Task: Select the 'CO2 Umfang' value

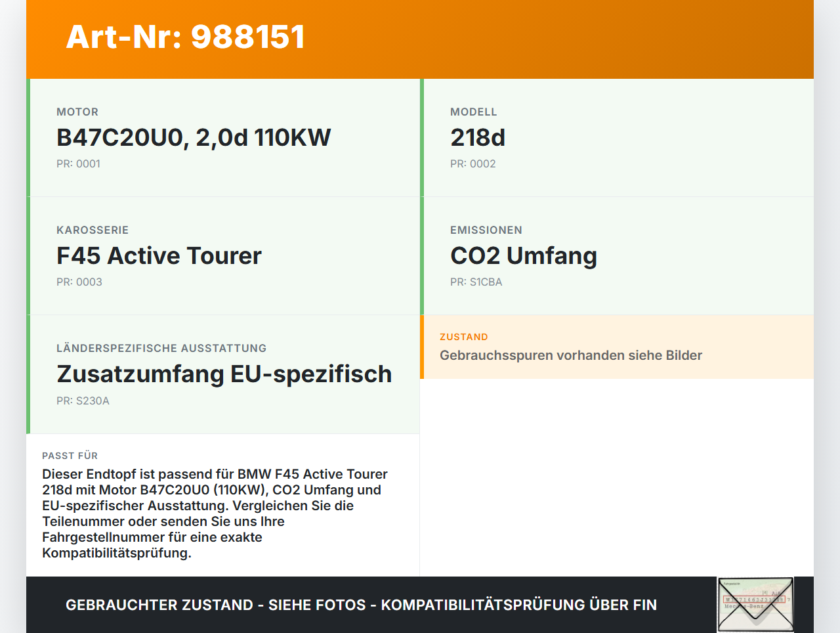Action: tap(524, 256)
